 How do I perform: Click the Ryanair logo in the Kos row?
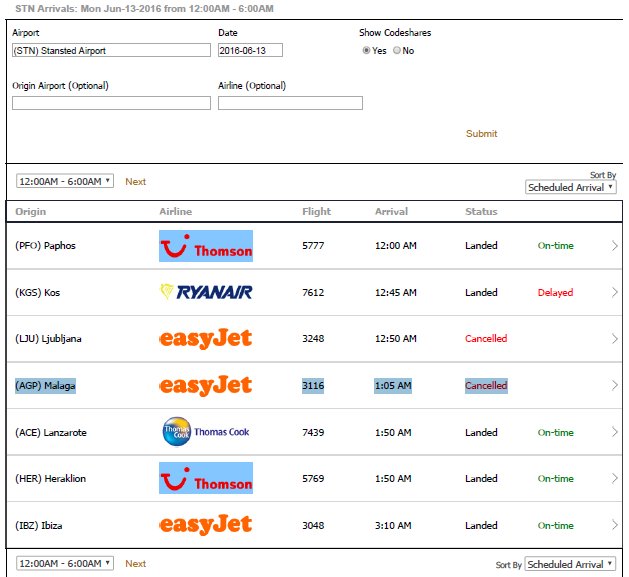point(206,292)
